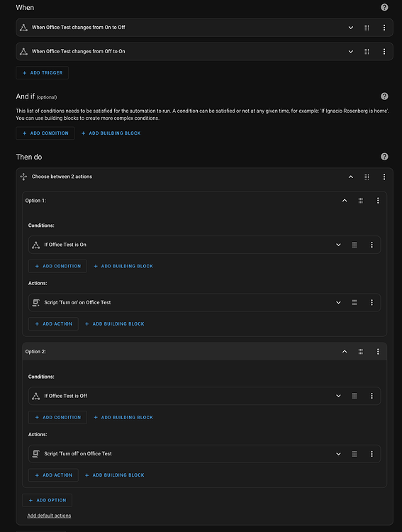Click the Add Trigger button

coord(43,72)
